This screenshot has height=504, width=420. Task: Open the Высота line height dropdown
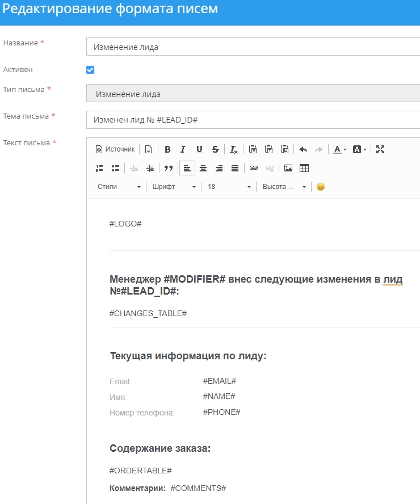(x=284, y=187)
